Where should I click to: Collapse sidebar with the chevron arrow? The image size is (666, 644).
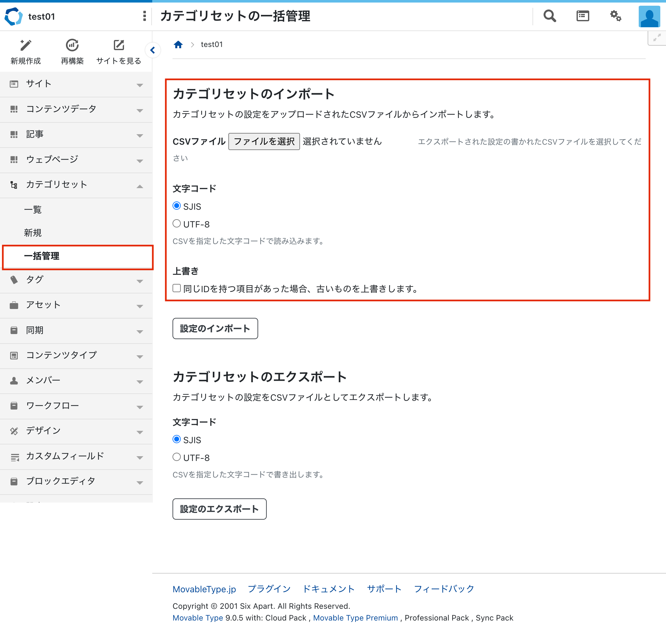click(153, 50)
